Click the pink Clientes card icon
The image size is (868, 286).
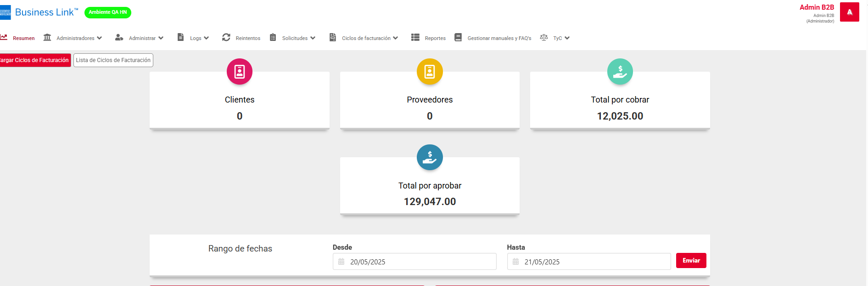(x=239, y=72)
